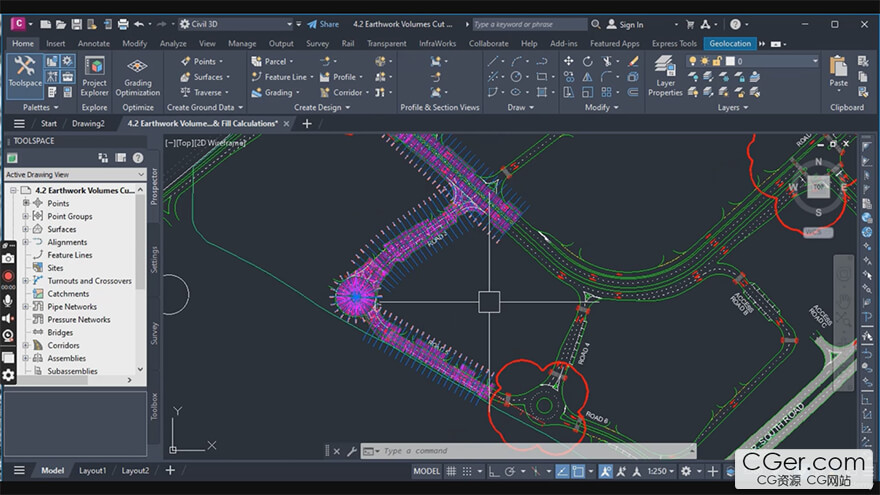Click Sign In link
Screen dimensions: 880x495
pos(630,24)
